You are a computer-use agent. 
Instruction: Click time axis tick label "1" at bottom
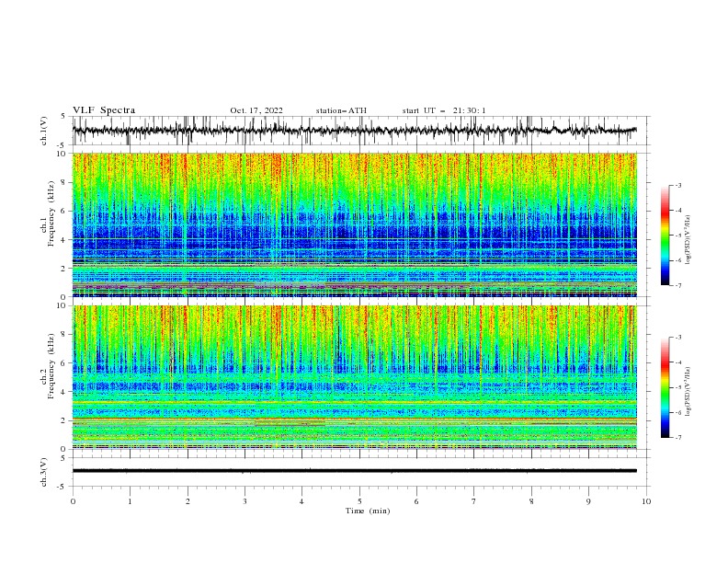pyautogui.click(x=130, y=501)
